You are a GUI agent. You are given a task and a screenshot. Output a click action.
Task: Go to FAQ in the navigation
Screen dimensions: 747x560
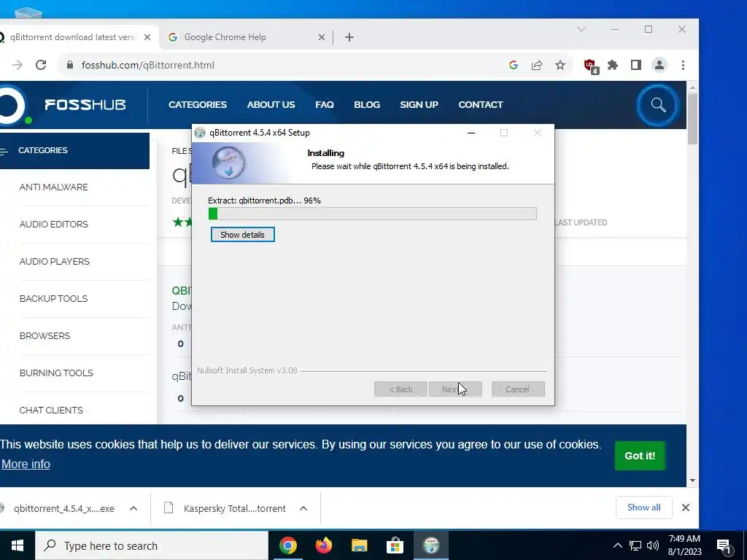click(x=325, y=105)
